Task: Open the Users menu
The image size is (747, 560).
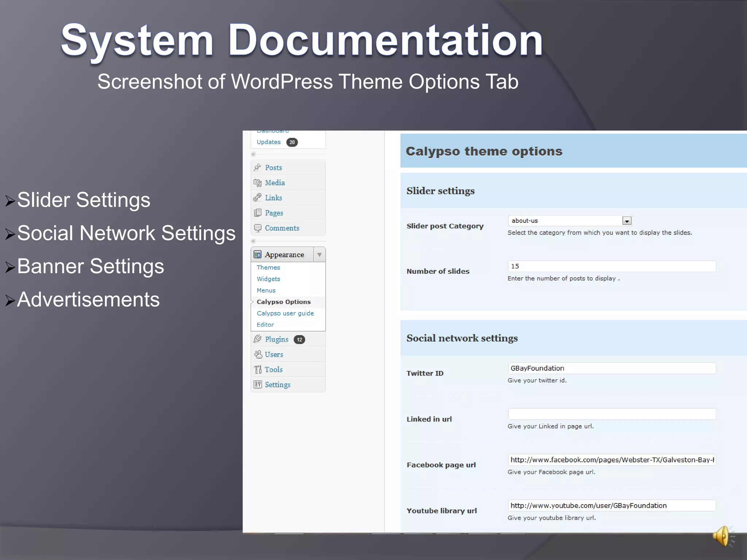Action: [288, 354]
